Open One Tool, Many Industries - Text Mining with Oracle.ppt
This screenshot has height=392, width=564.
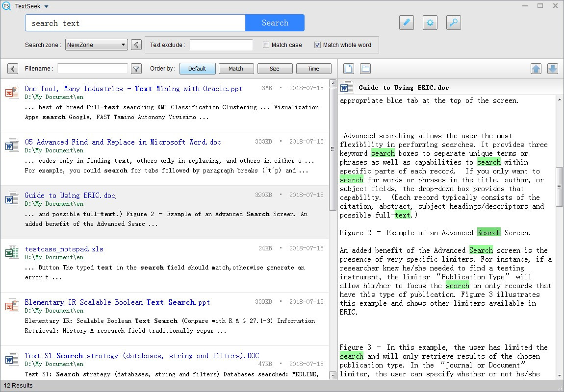coord(133,88)
